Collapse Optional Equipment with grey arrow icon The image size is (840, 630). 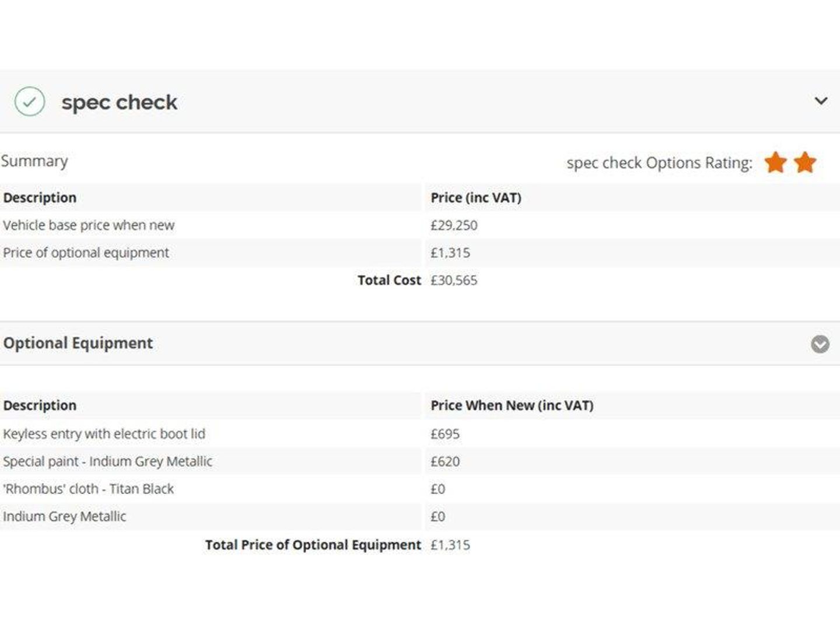[820, 344]
